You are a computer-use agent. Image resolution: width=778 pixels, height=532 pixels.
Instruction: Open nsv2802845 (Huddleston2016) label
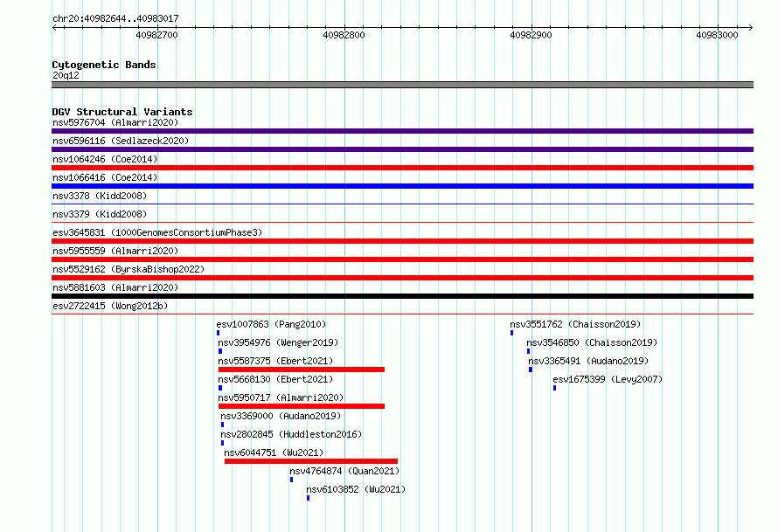click(291, 434)
